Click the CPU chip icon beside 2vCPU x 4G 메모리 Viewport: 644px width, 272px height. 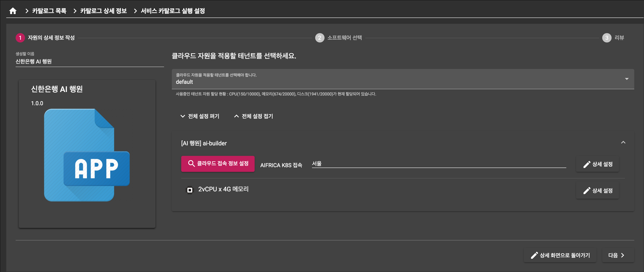(190, 190)
